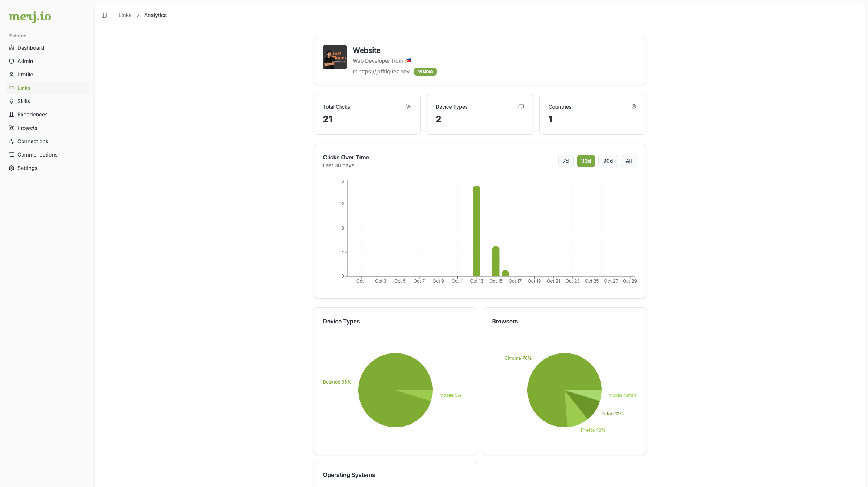Click the Skills lightbulb icon
The height and width of the screenshot is (487, 868).
11,101
